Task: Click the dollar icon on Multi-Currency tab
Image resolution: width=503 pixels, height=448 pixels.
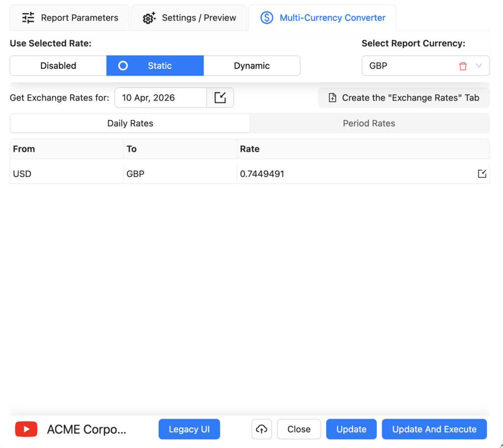Action: tap(267, 18)
